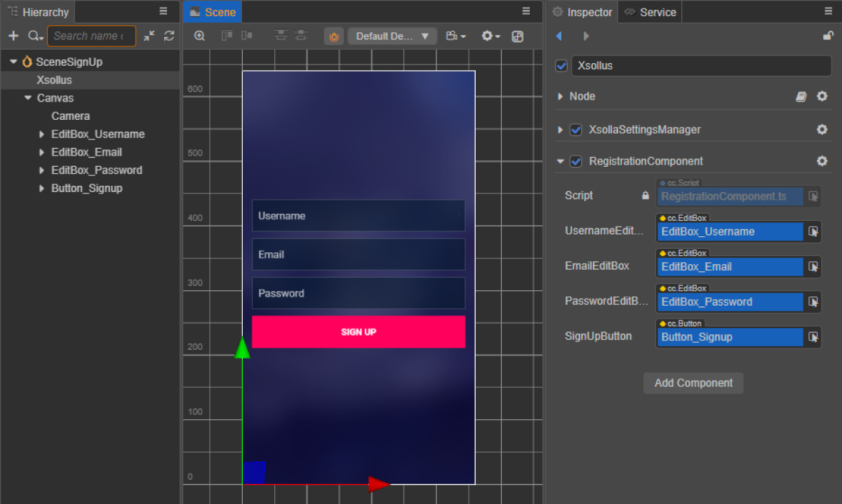The height and width of the screenshot is (504, 842).
Task: Click the Hierarchy search name field
Action: click(x=90, y=36)
